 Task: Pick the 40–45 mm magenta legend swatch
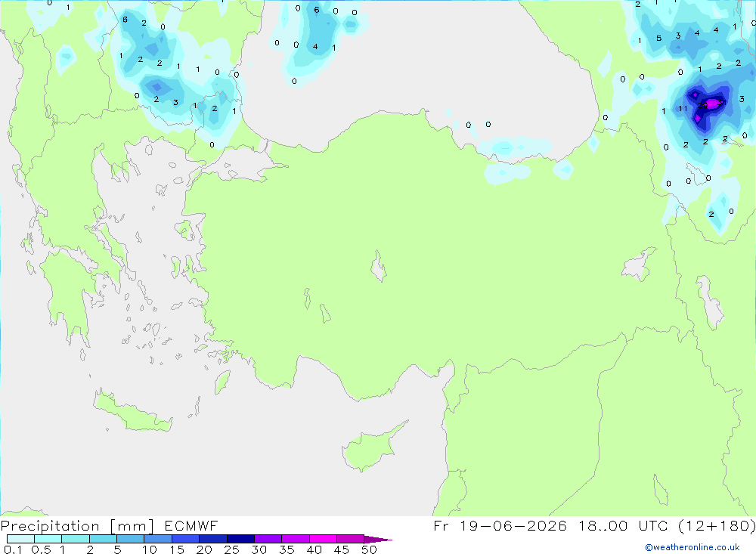(323, 539)
